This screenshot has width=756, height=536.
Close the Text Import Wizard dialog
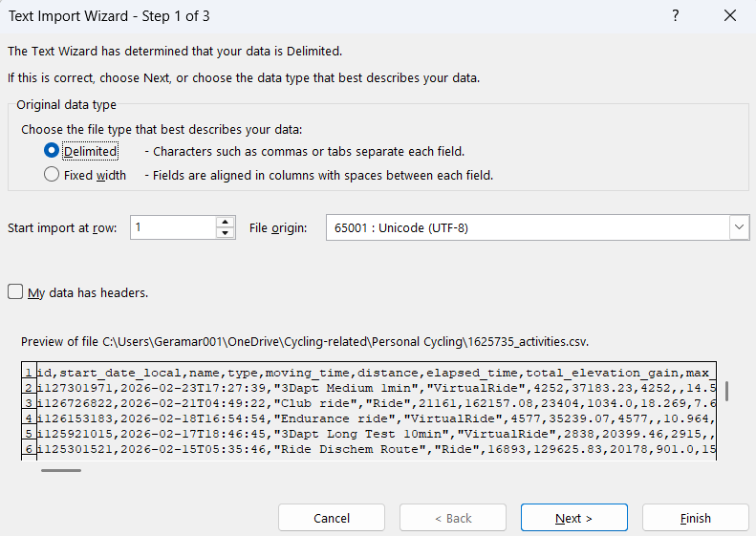[x=730, y=15]
